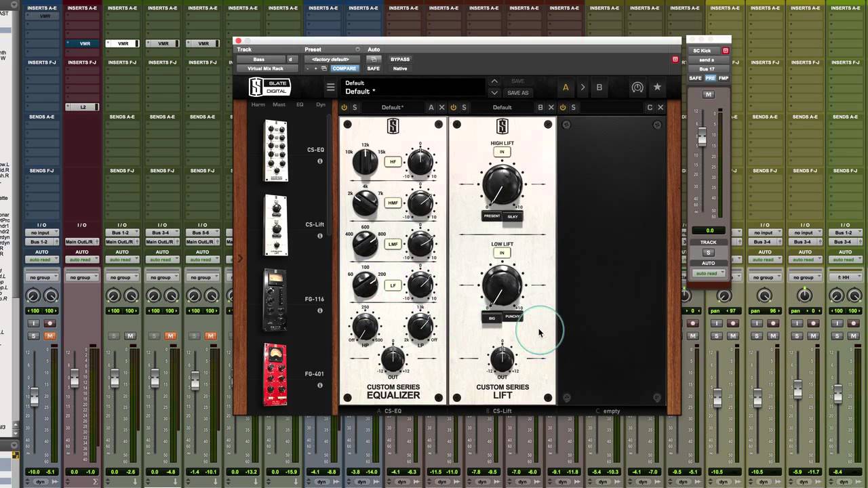Select the PRESENT high lift mode
Viewport: 868px width, 488px height.
[492, 216]
